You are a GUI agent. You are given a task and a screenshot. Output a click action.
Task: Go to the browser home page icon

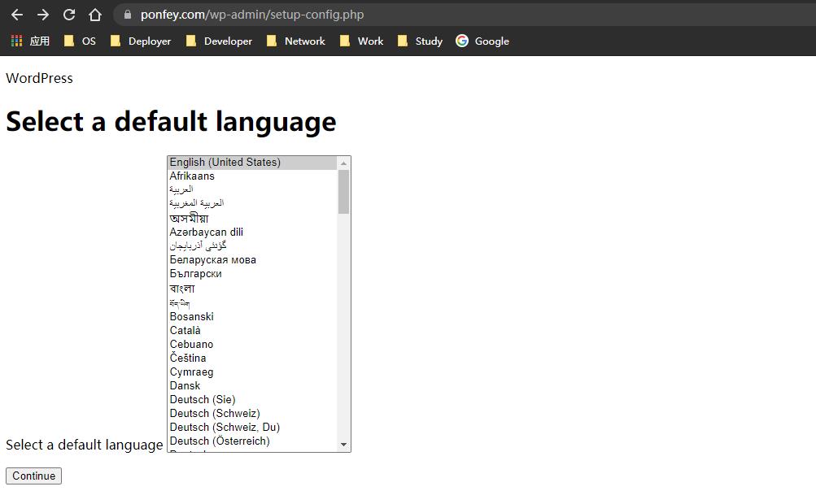tap(94, 15)
